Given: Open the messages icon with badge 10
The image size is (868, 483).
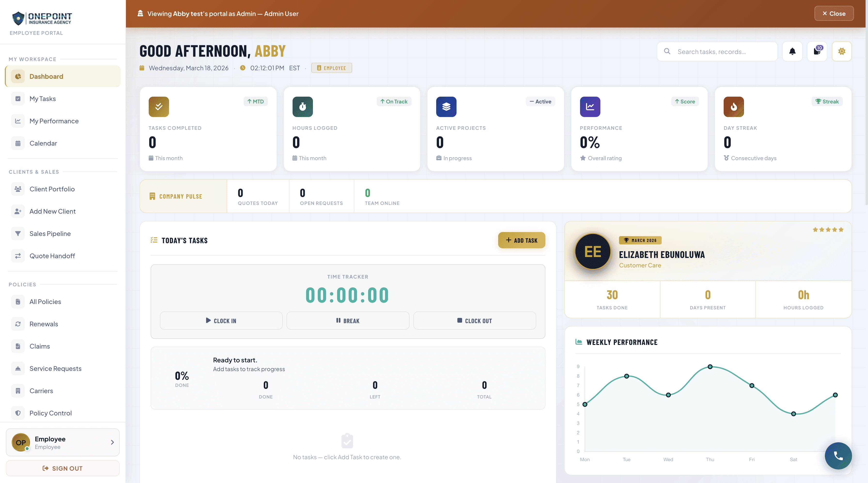Looking at the screenshot, I should pos(817,52).
